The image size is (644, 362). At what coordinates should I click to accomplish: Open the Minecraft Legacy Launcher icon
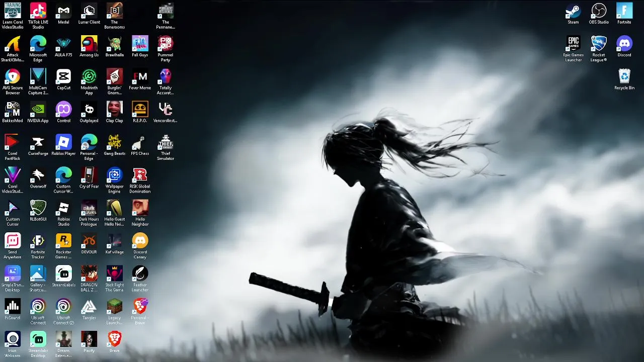[115, 311]
